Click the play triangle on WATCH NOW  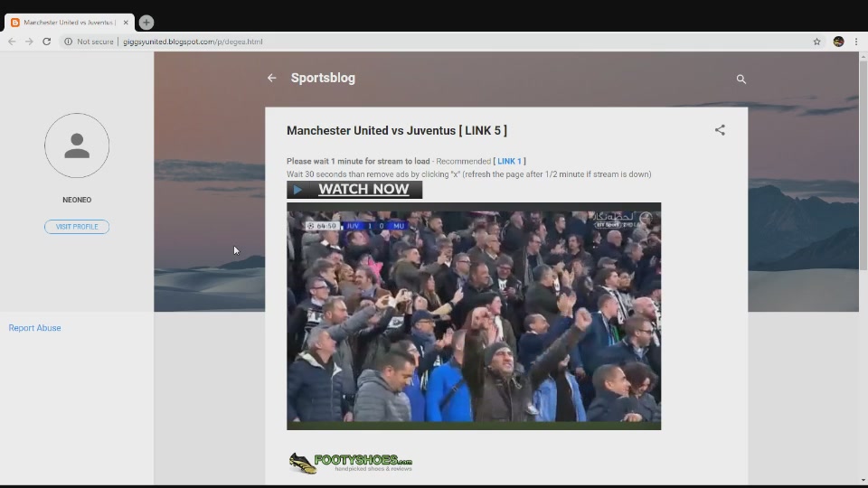click(297, 190)
